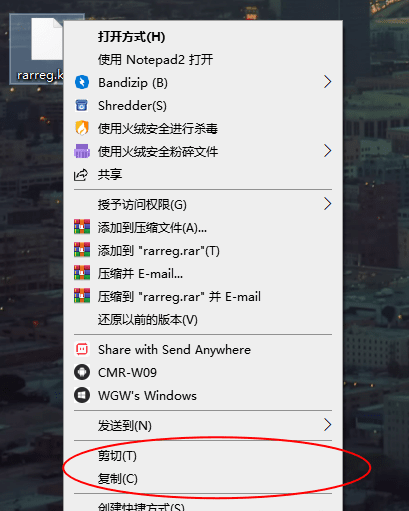Choose 打开方式(H) menu entry
Screen dimensions: 409x511
point(203,37)
